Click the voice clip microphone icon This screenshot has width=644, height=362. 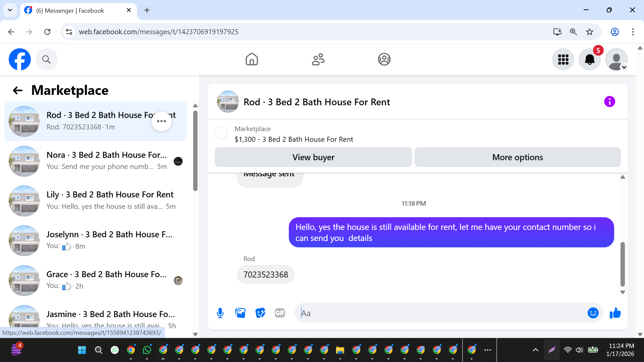point(220,313)
